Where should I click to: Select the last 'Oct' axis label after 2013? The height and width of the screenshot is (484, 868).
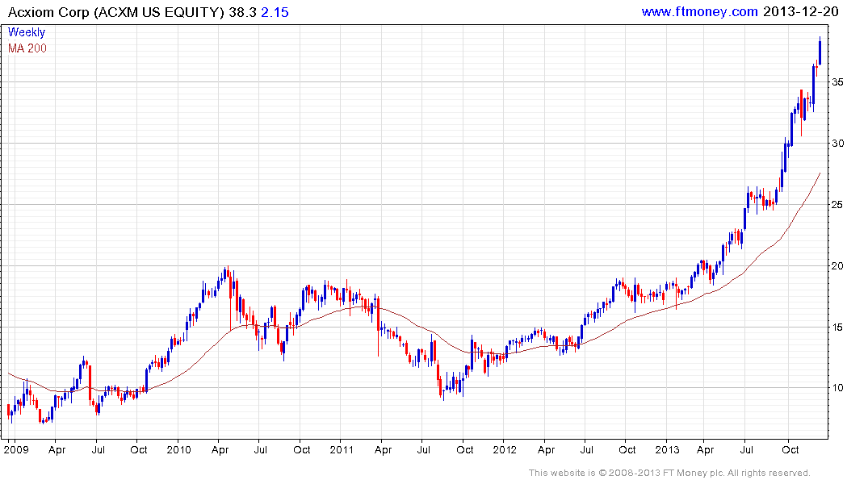click(x=790, y=449)
